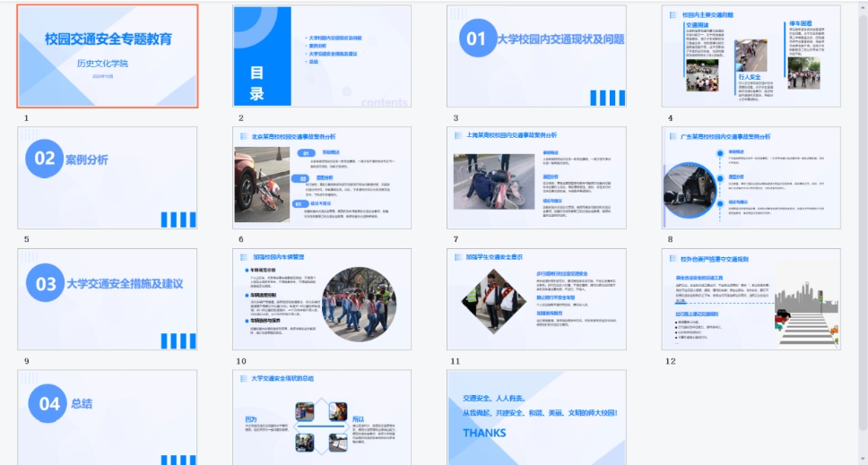The image size is (868, 465).
Task: Select the 目录 contents slide thumbnail
Action: point(322,56)
